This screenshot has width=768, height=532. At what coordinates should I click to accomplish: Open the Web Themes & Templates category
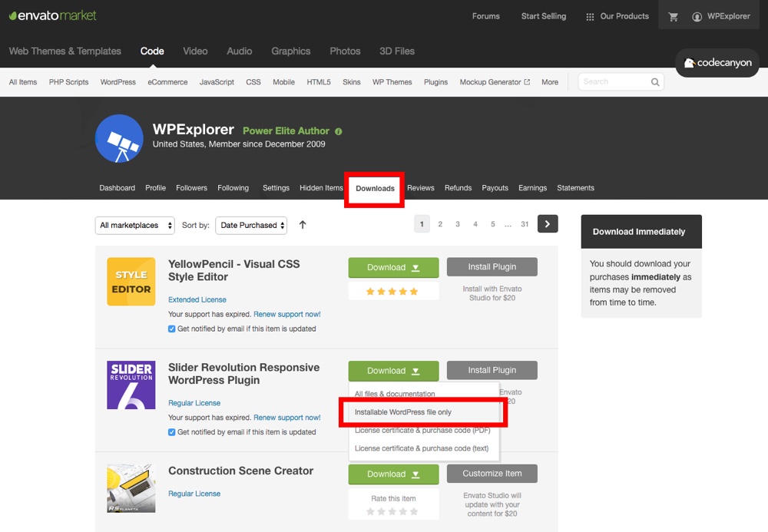click(x=65, y=51)
